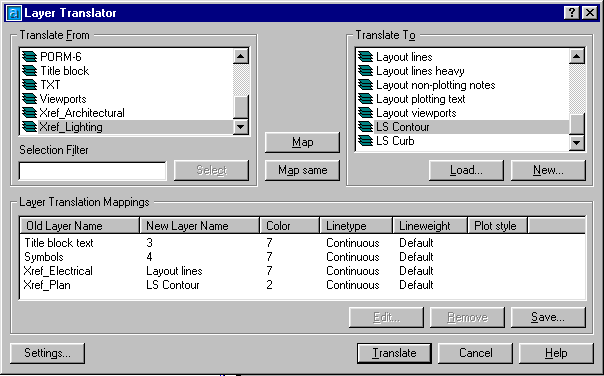Save mappings with the Save... button

[548, 317]
